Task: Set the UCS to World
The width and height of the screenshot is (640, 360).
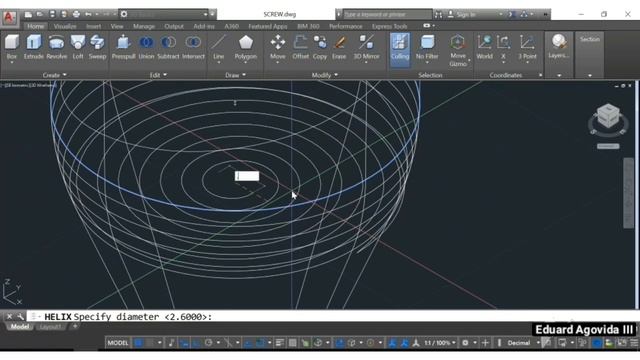Action: (484, 47)
